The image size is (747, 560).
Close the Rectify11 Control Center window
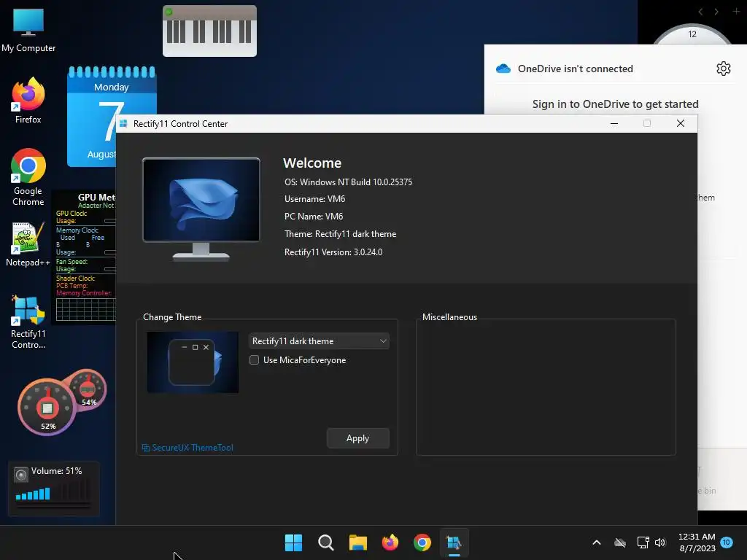[681, 124]
